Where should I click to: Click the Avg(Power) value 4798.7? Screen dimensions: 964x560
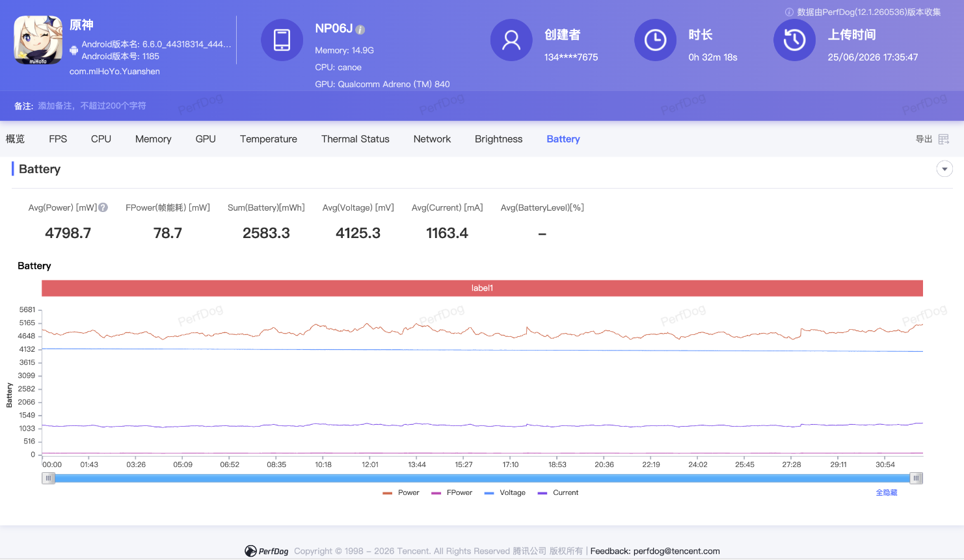68,233
